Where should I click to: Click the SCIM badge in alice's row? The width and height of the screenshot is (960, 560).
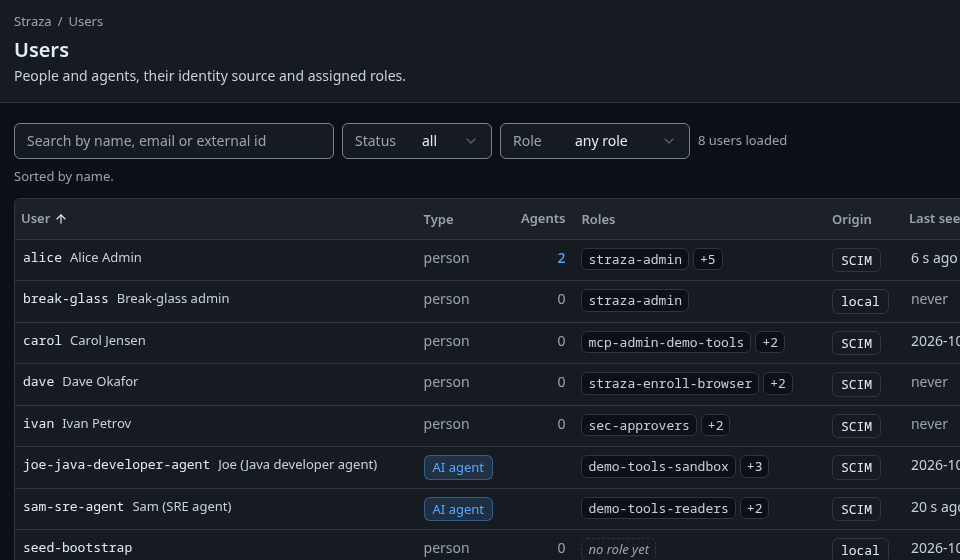pos(856,260)
